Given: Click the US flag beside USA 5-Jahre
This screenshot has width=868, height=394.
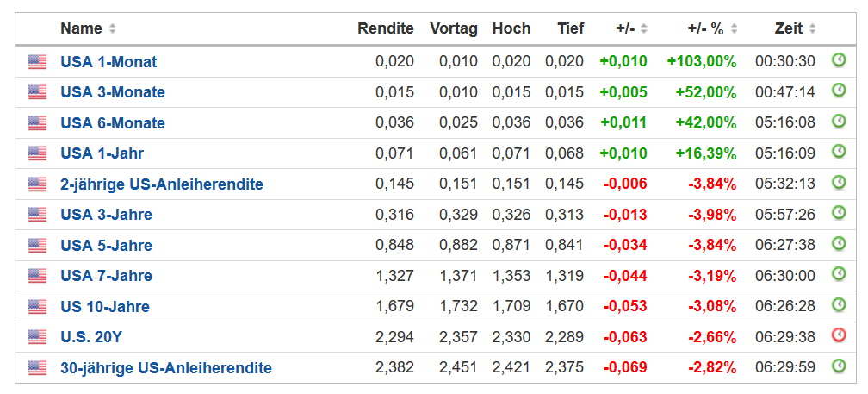Looking at the screenshot, I should click(x=37, y=245).
